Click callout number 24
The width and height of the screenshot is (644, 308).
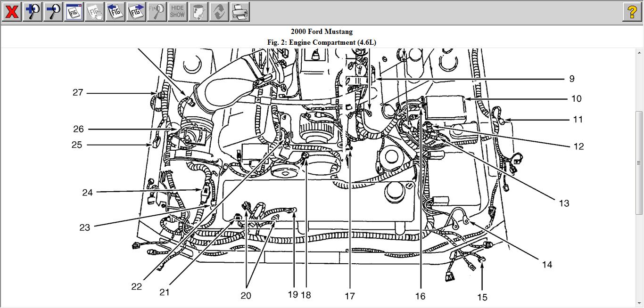[x=87, y=192]
